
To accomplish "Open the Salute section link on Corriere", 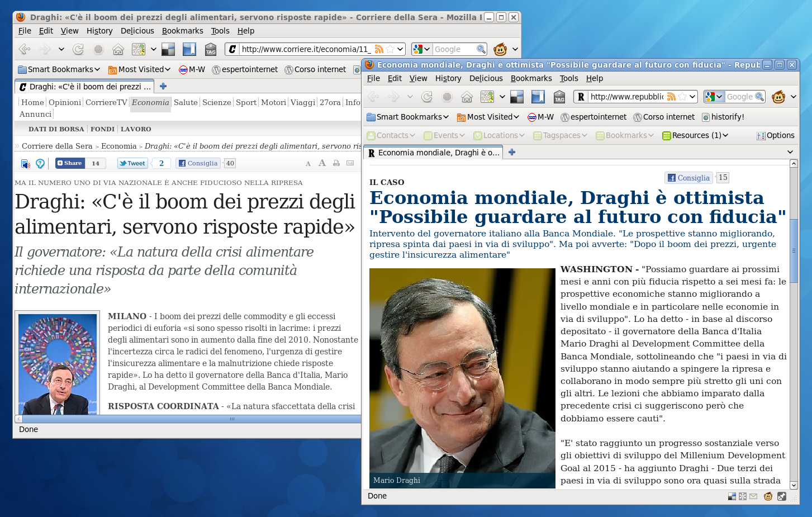I will 186,102.
